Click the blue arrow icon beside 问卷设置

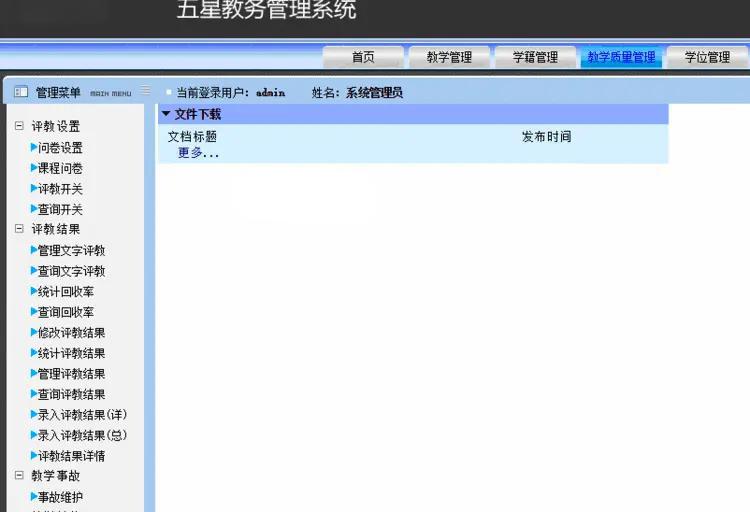point(34,147)
